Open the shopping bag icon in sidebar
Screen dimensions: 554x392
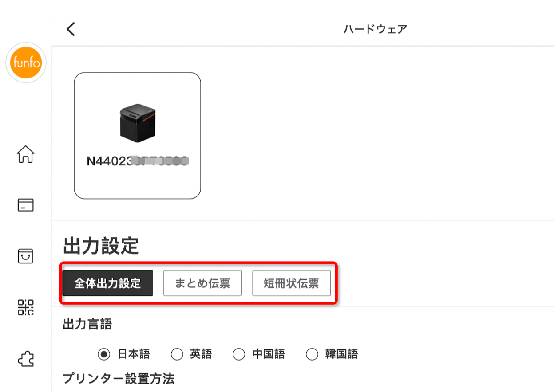point(26,256)
